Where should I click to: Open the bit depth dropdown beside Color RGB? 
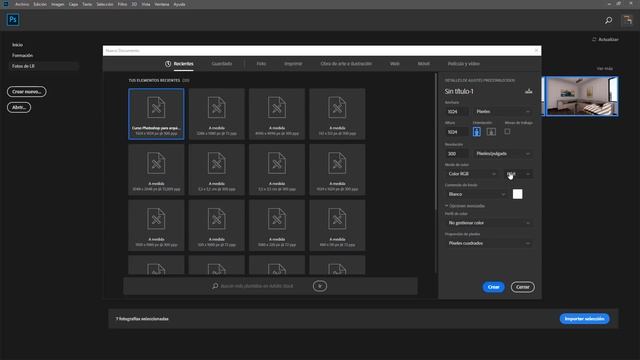[x=518, y=174]
